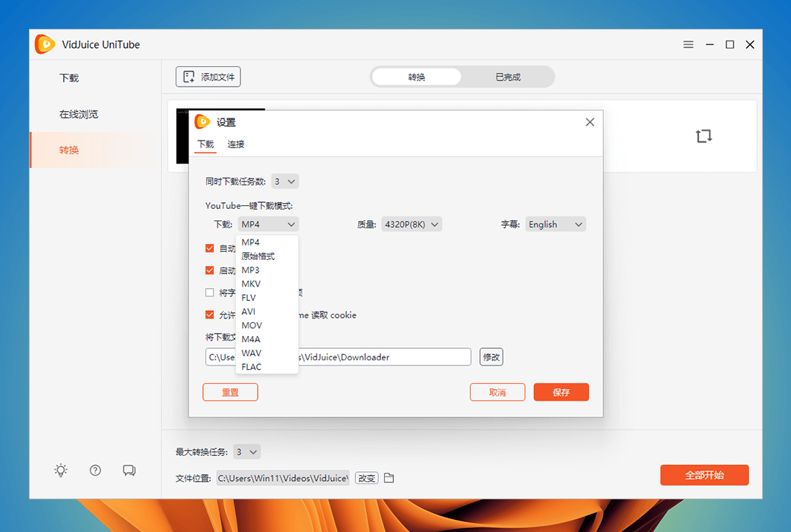Pick FLV from the format list
The image size is (791, 532).
(267, 297)
